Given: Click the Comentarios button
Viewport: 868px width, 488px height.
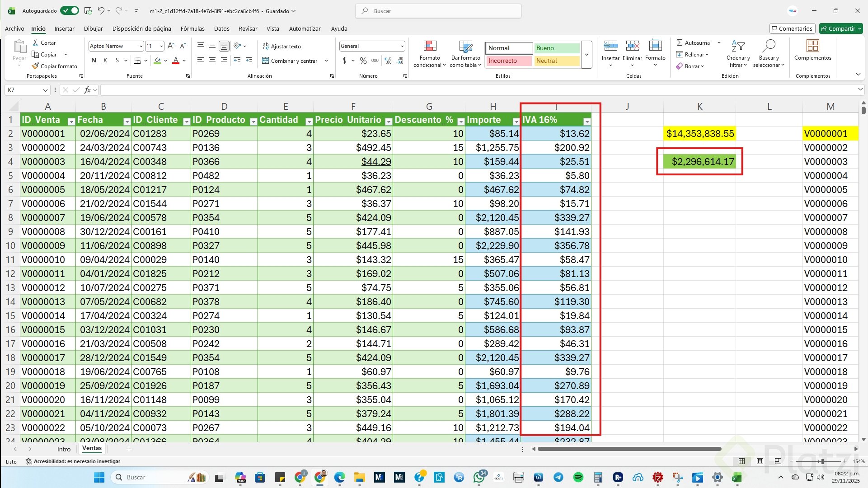Looking at the screenshot, I should pos(792,28).
